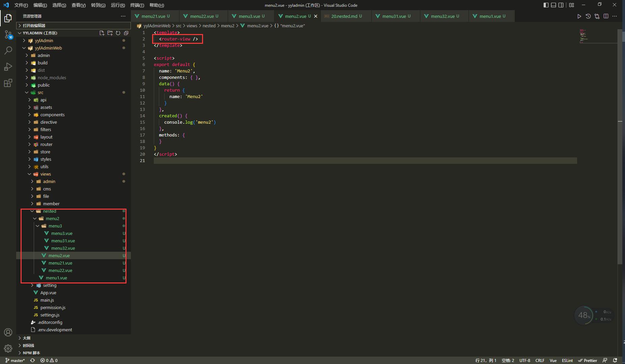Image resolution: width=625 pixels, height=364 pixels.
Task: Switch to the menu3.vue tab
Action: (x=249, y=16)
